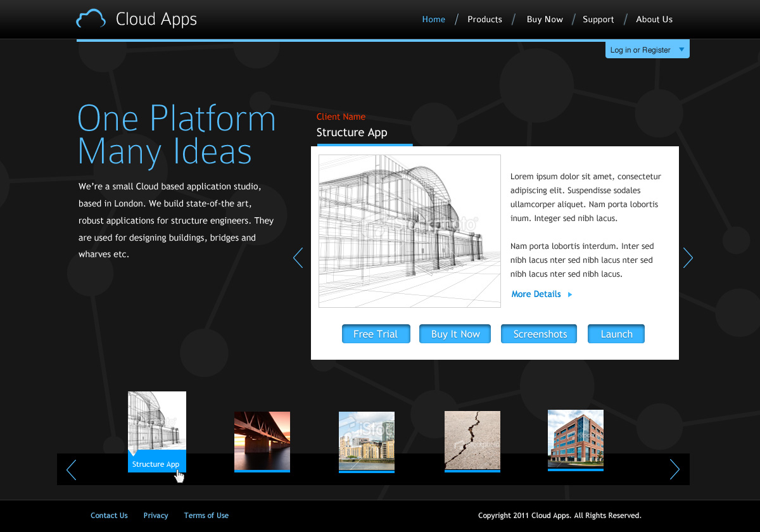Select the Buy Now navigation item
Screen dimensions: 760x532
tap(545, 20)
